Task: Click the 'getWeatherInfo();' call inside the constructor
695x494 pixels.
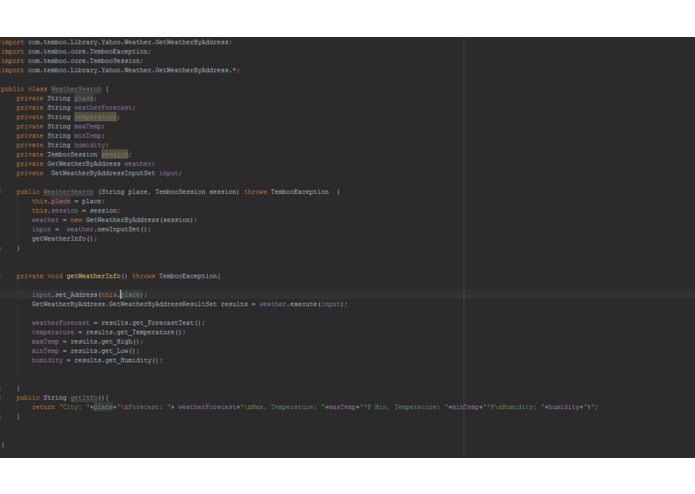Action: click(64, 238)
